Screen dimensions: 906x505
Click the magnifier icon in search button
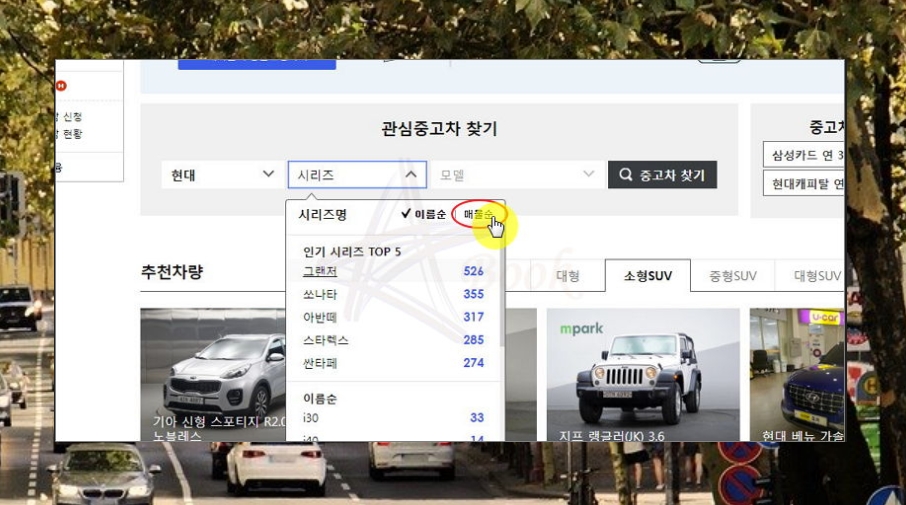626,174
